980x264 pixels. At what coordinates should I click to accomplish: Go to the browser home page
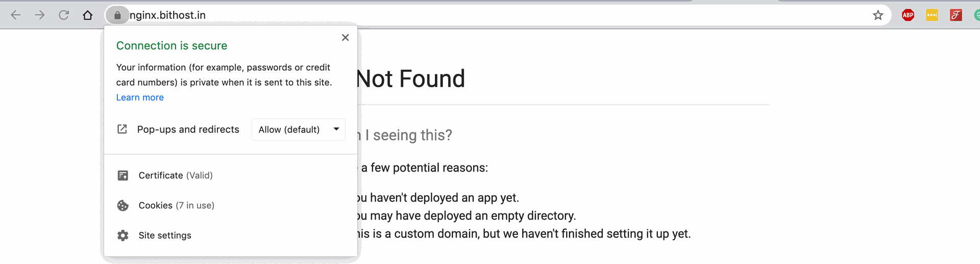coord(88,15)
